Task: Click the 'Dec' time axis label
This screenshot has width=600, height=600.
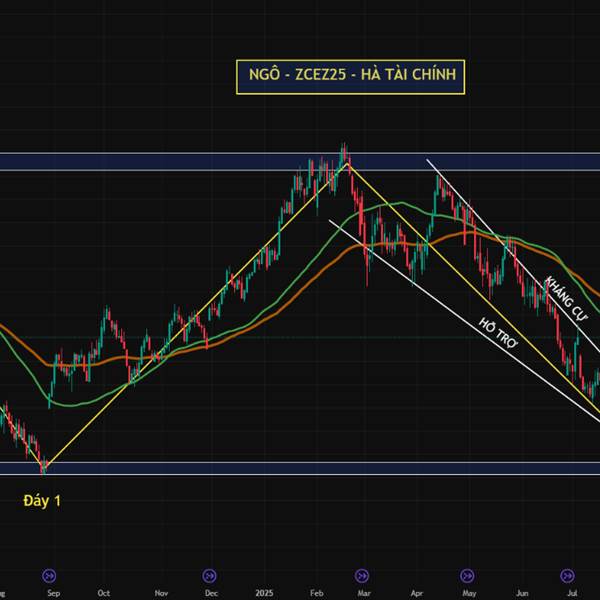Action: 211,593
